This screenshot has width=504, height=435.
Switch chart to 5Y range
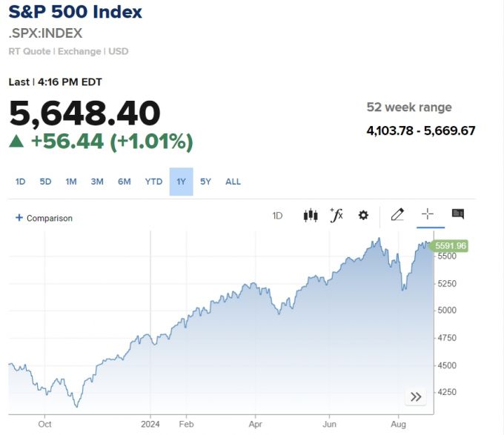point(205,182)
